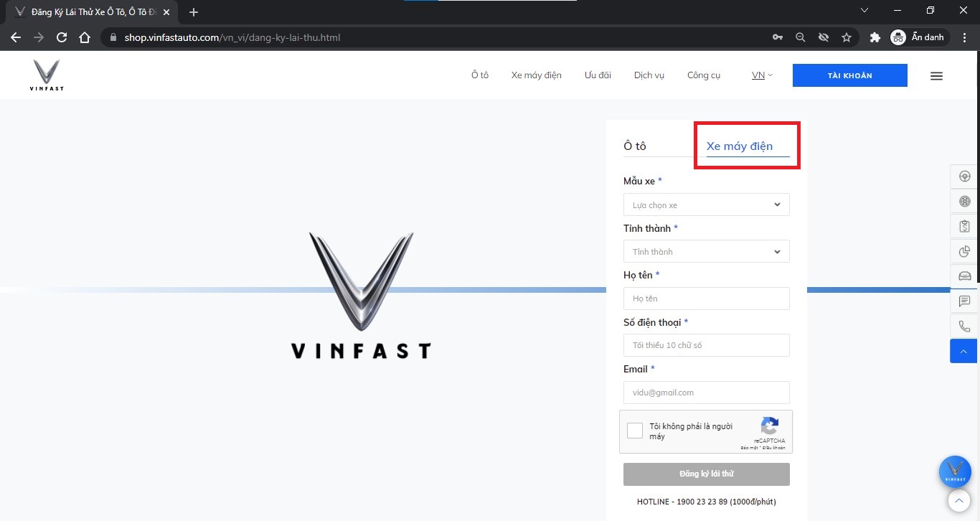
Task: Click the pie chart icon in the sidebar
Action: (963, 252)
